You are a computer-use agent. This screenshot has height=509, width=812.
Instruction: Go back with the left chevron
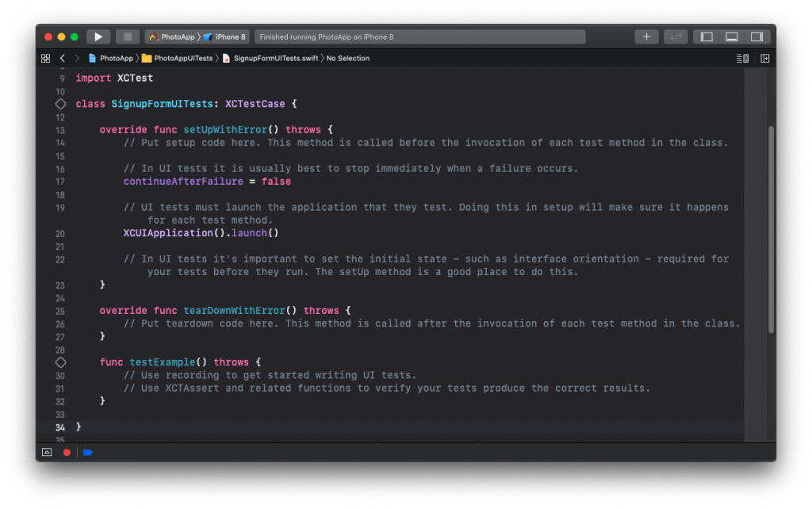(63, 59)
